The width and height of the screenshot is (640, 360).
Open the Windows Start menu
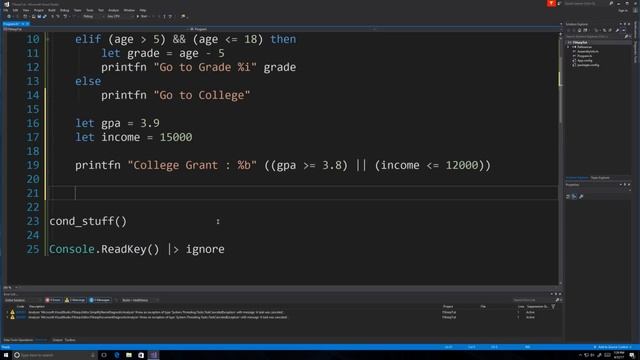click(6, 355)
